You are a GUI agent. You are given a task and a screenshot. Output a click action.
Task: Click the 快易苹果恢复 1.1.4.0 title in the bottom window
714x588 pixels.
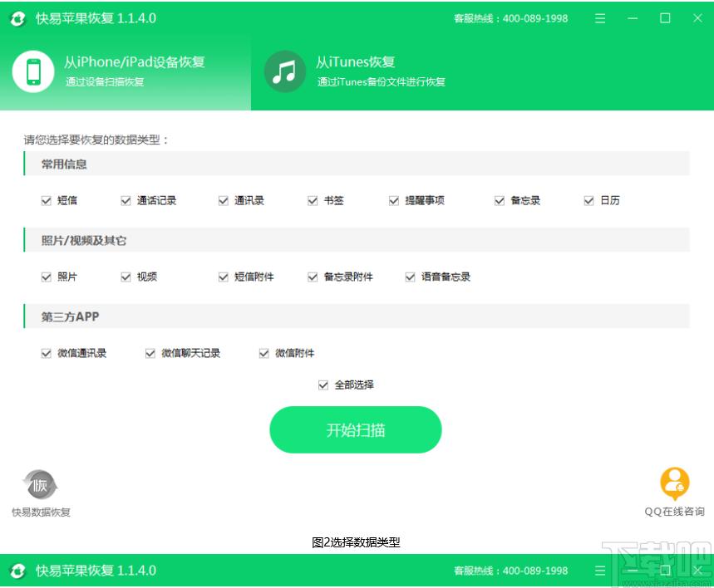(x=96, y=571)
